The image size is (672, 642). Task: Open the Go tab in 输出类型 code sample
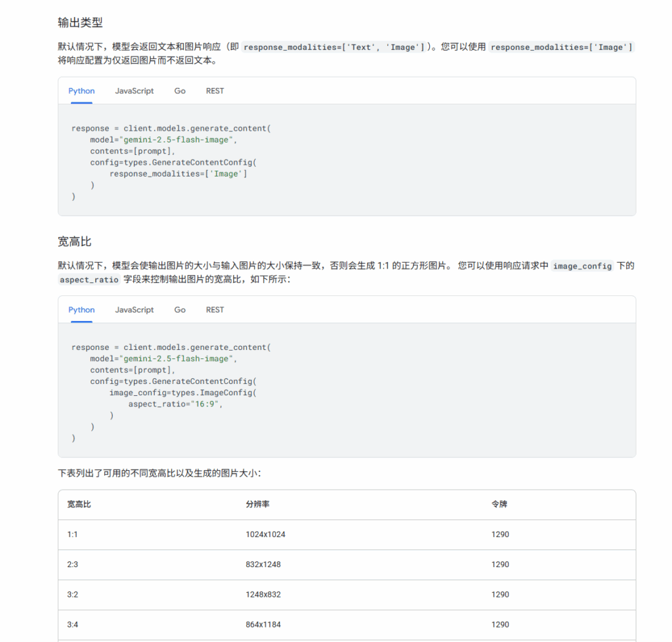180,91
